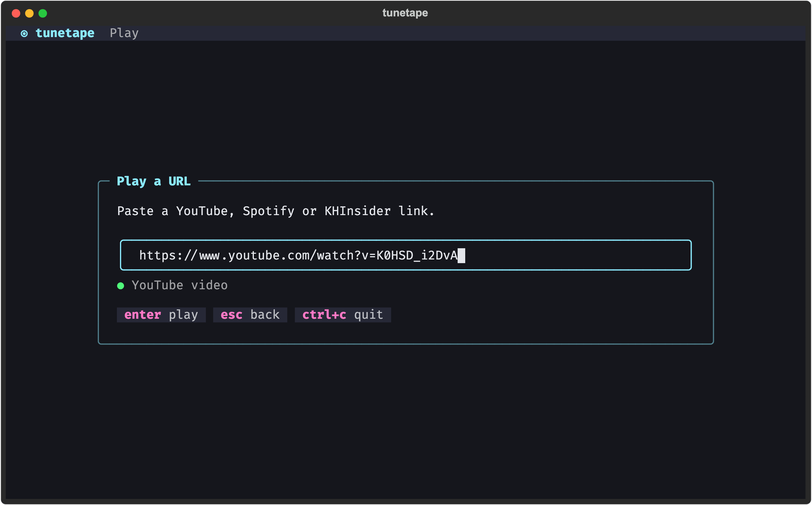Viewport: 812px width, 505px height.
Task: Click 'Paste a YouTube, Spotify or KHInsider link.' text
Action: pos(276,211)
